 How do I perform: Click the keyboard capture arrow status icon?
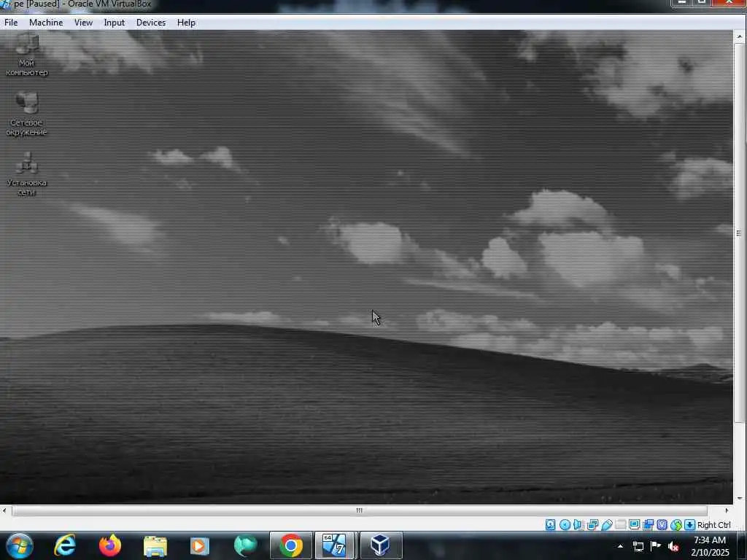coord(689,525)
